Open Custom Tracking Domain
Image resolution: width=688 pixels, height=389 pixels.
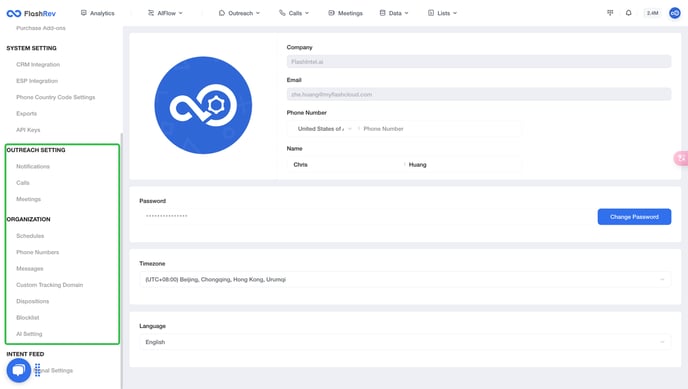pyautogui.click(x=50, y=285)
